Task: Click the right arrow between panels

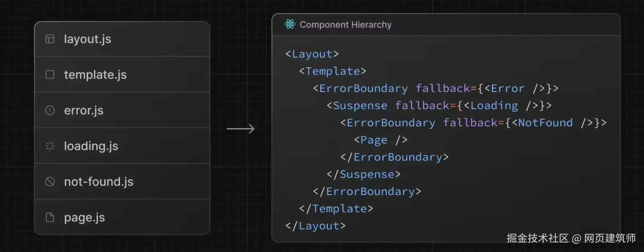Action: pos(240,129)
